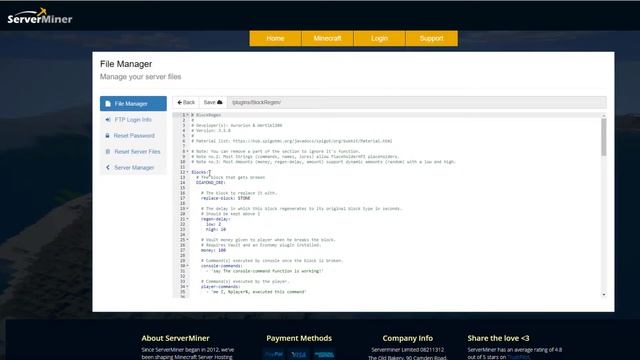Click the editor scrollbar up arrow
This screenshot has height=360, width=640.
coord(604,116)
